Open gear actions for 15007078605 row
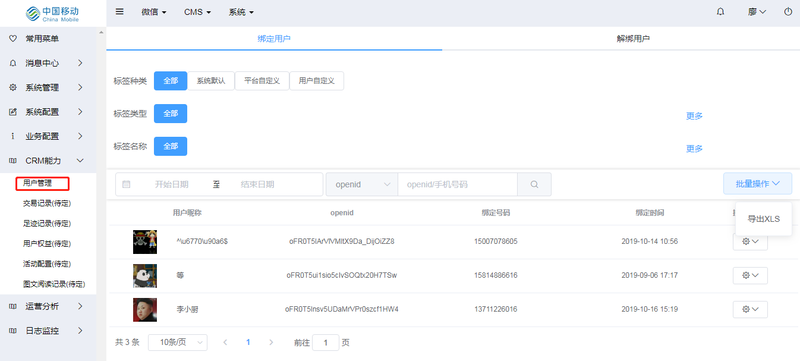 (750, 242)
